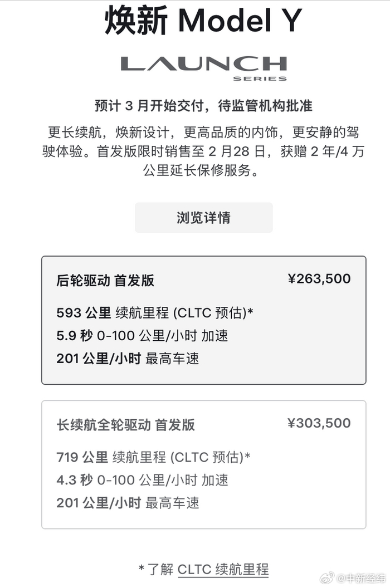Open the CLTC 续航里程 link
The image size is (390, 588).
[223, 569]
